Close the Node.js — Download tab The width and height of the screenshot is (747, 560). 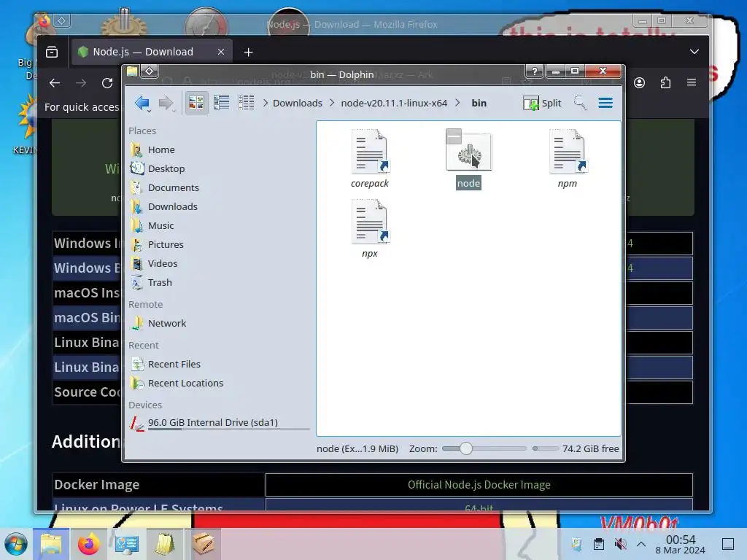coord(220,52)
